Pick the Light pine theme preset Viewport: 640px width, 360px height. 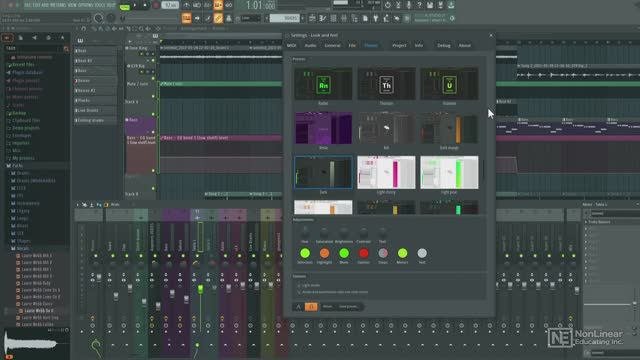tap(449, 172)
